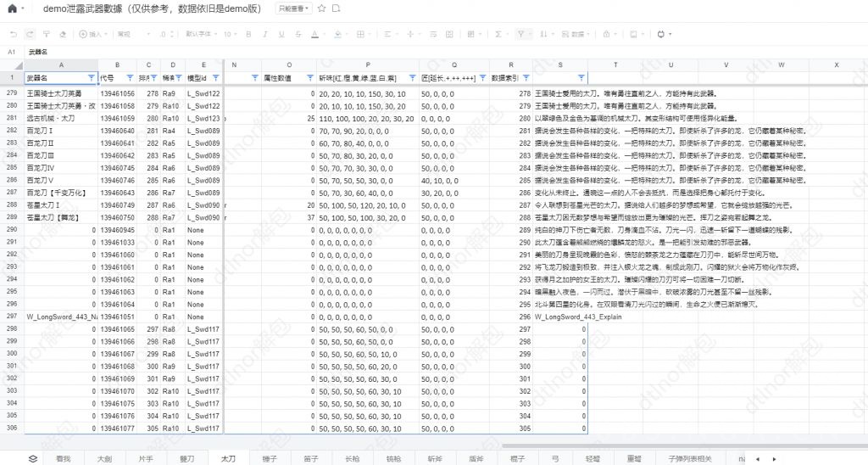Select column P header
The height and width of the screenshot is (465, 868).
(x=368, y=64)
